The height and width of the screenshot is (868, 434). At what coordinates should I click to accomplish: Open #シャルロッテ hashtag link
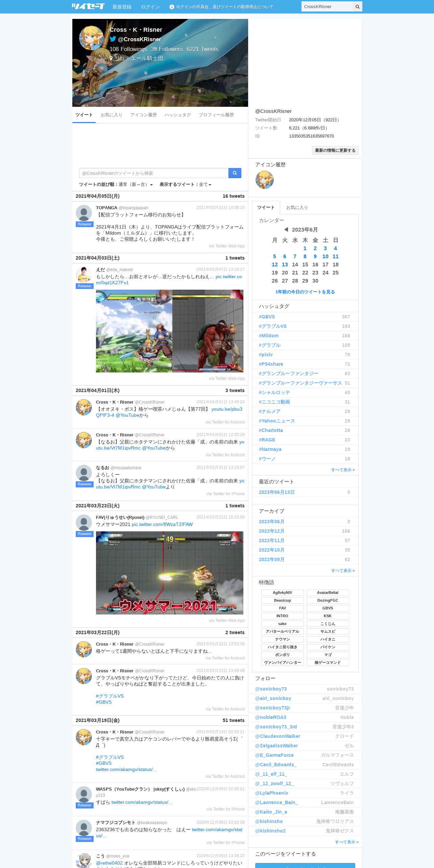pyautogui.click(x=274, y=392)
